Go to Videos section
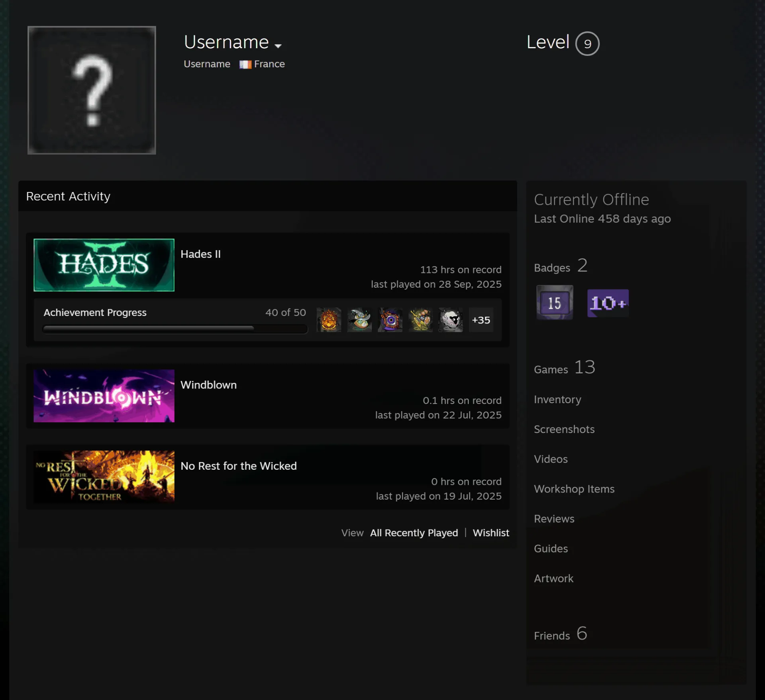 (x=551, y=459)
